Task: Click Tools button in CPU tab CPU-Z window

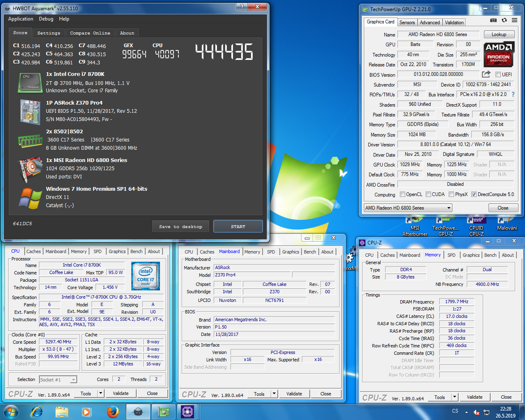Action: pyautogui.click(x=86, y=393)
